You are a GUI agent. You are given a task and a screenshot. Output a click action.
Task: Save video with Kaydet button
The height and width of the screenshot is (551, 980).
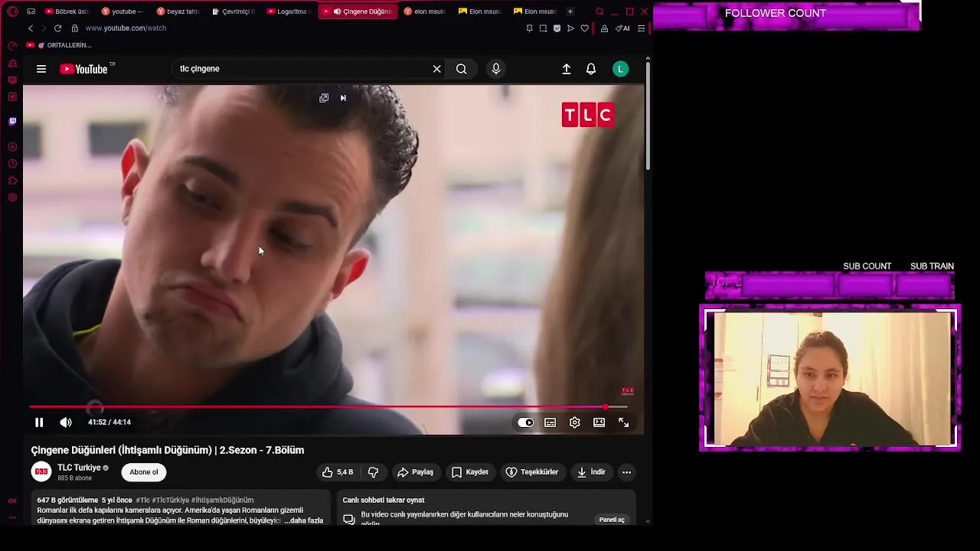pyautogui.click(x=470, y=472)
